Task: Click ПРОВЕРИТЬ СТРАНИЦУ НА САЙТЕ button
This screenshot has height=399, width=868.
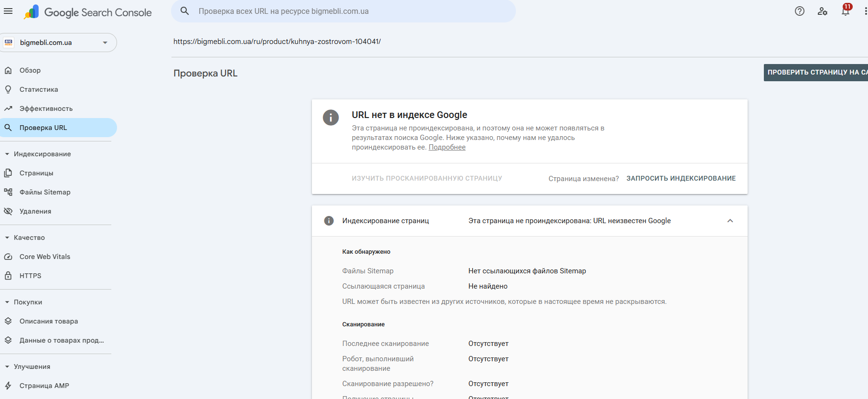Action: 816,73
